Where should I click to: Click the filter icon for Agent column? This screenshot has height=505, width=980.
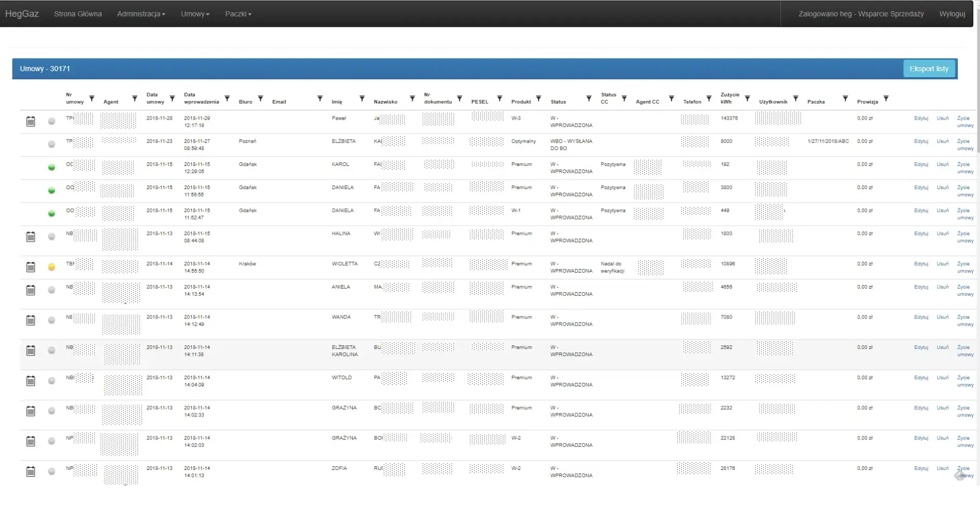coord(135,98)
